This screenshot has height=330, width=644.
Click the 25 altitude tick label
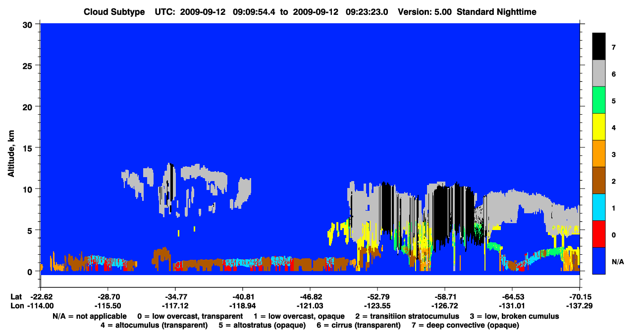(28, 65)
